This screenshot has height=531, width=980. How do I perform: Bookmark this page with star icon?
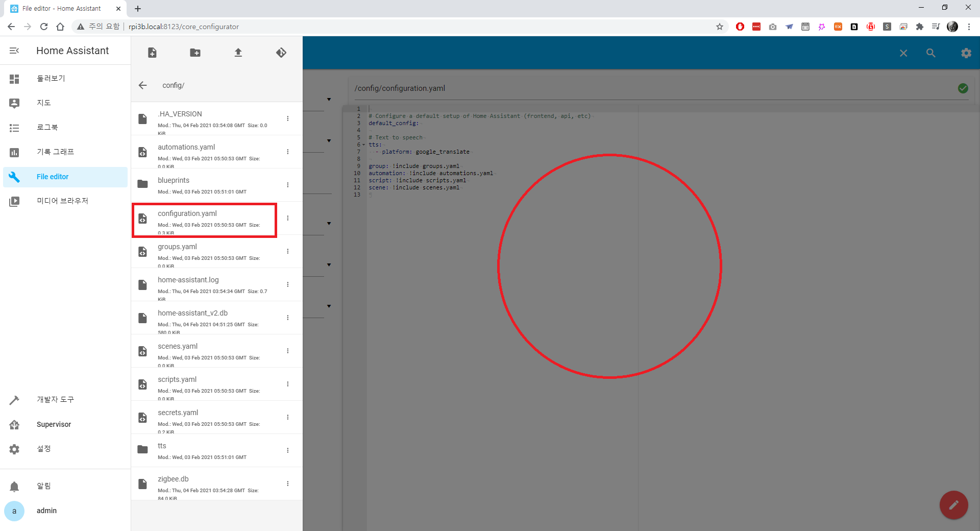pyautogui.click(x=720, y=27)
